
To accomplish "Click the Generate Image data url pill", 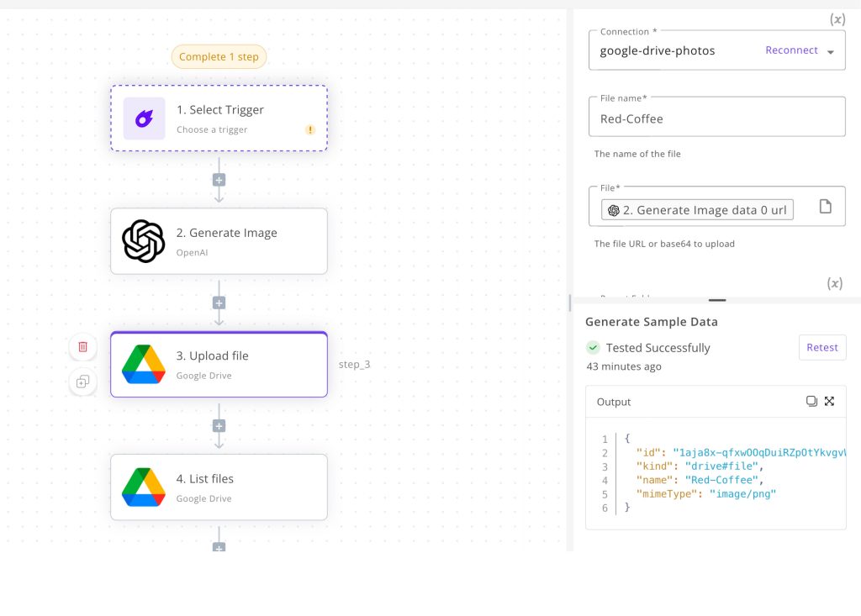I will (698, 209).
